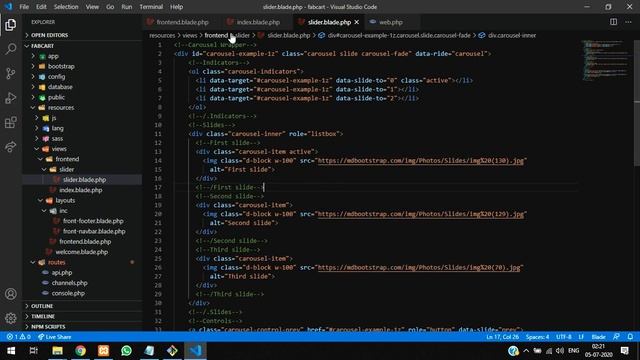
Task: Switch to the web.php tab
Action: (391, 22)
